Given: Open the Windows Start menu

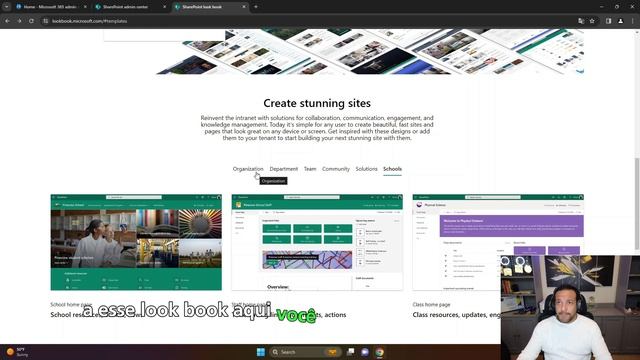Looking at the screenshot, I should 260,352.
